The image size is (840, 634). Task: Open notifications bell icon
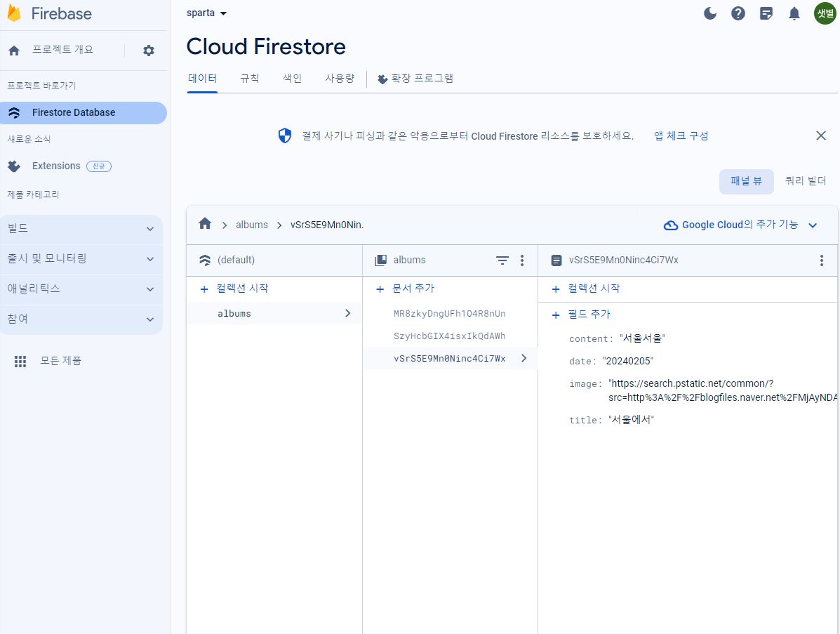point(794,13)
